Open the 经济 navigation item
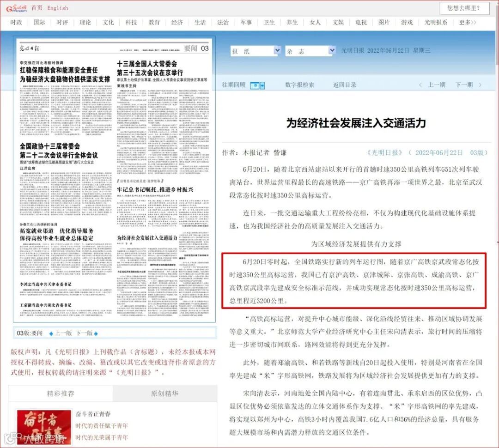Screen dimensions: 499x448 click(177, 22)
